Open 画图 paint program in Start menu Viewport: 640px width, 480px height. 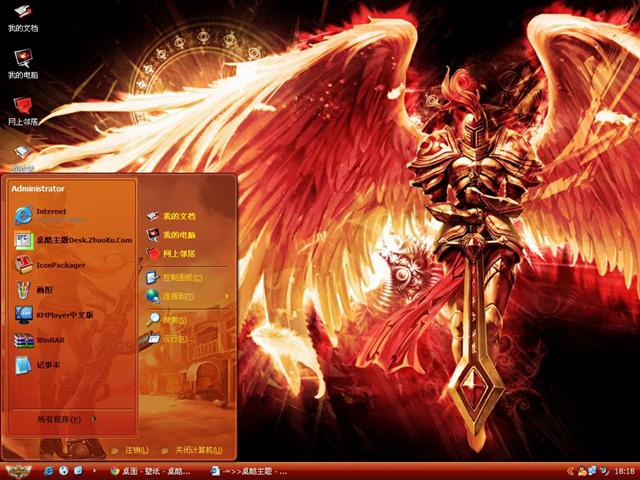(x=33, y=290)
